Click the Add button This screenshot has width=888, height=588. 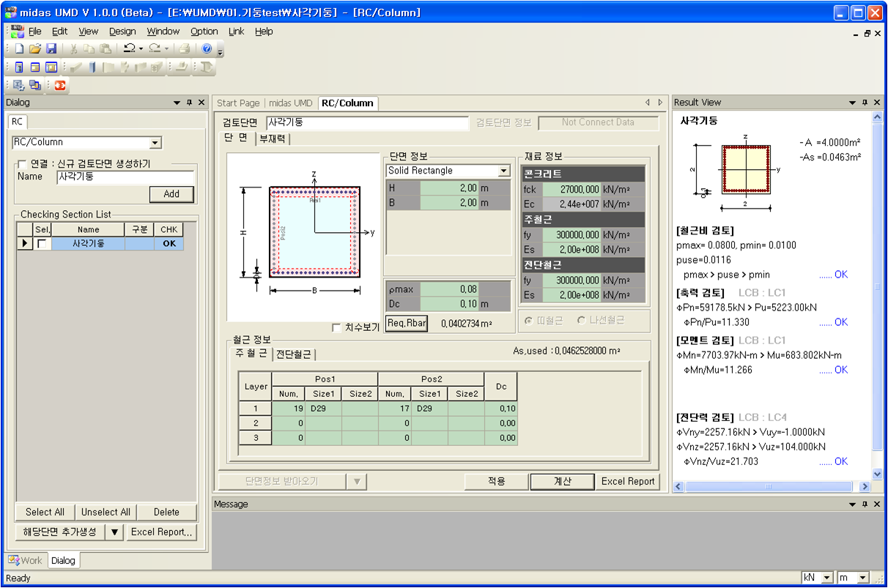pyautogui.click(x=171, y=194)
